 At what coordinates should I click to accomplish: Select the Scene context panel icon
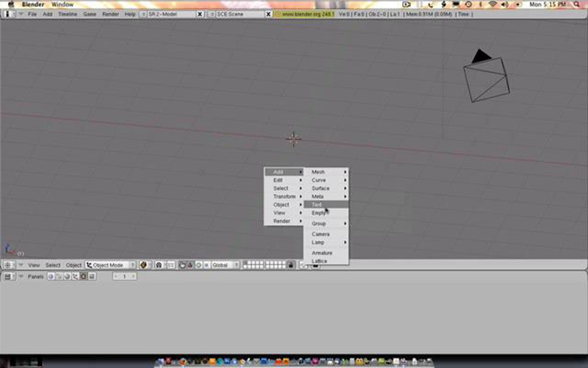[92, 276]
